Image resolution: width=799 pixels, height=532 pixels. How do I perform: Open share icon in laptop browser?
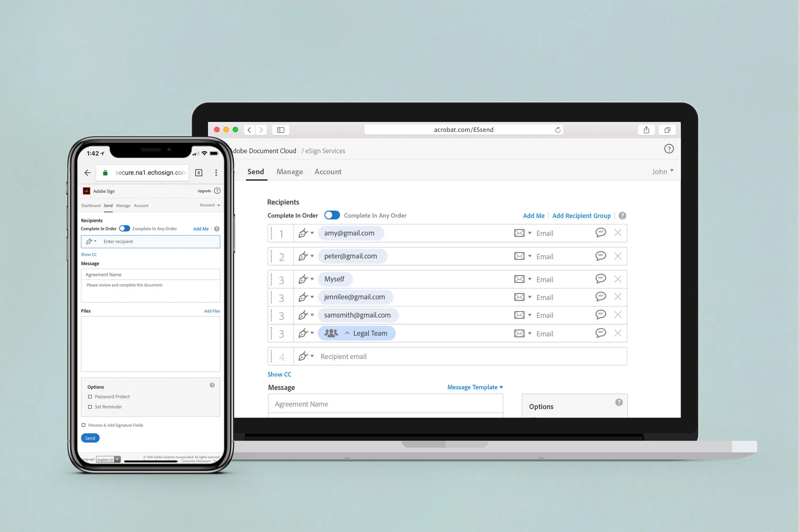tap(646, 130)
